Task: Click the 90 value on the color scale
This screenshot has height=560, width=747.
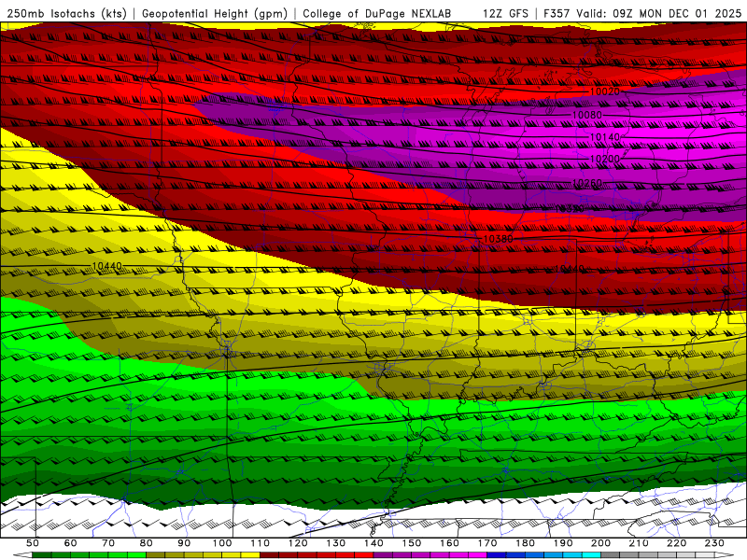Action: tap(184, 543)
